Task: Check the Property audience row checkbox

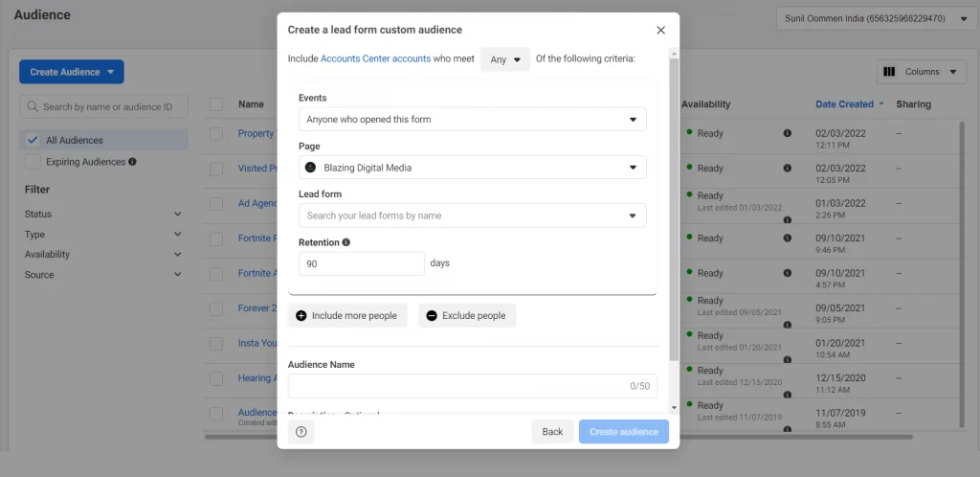Action: [216, 134]
